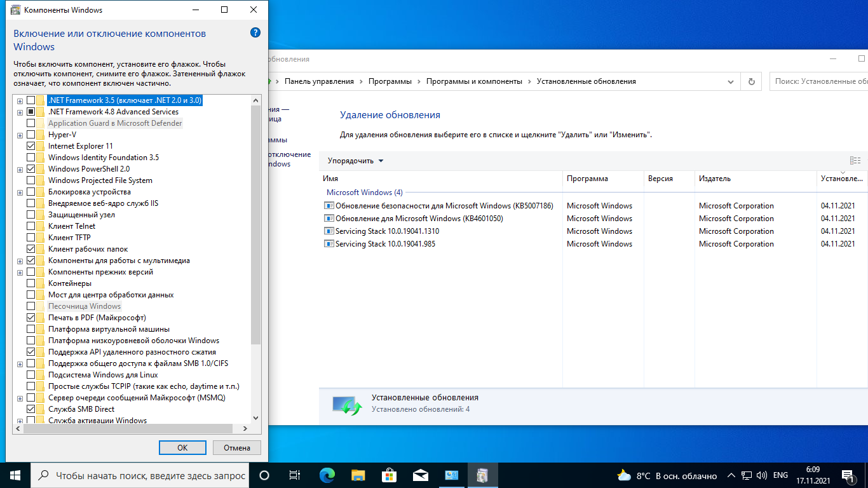
Task: Enable .NET Framework 3.5 checkbox
Action: (x=31, y=100)
